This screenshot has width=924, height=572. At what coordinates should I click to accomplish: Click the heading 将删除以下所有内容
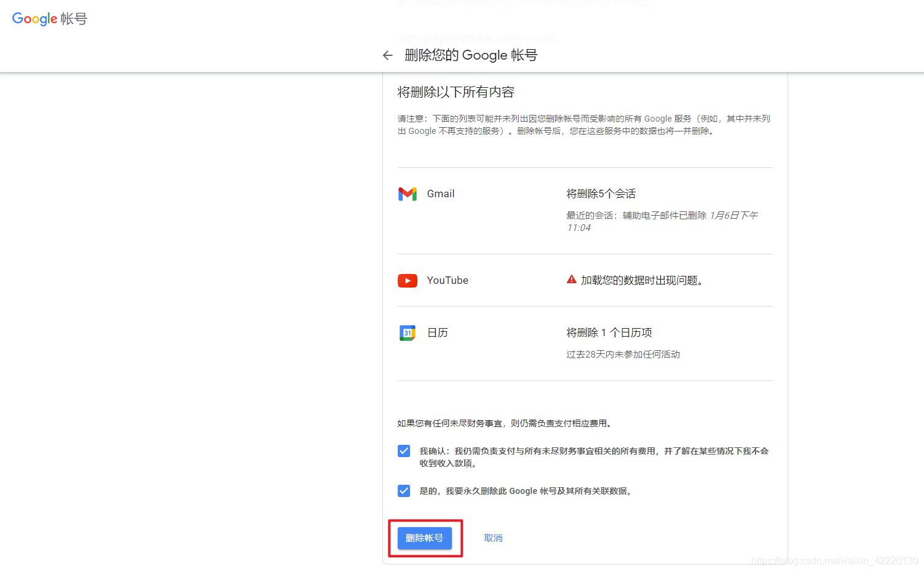[456, 92]
